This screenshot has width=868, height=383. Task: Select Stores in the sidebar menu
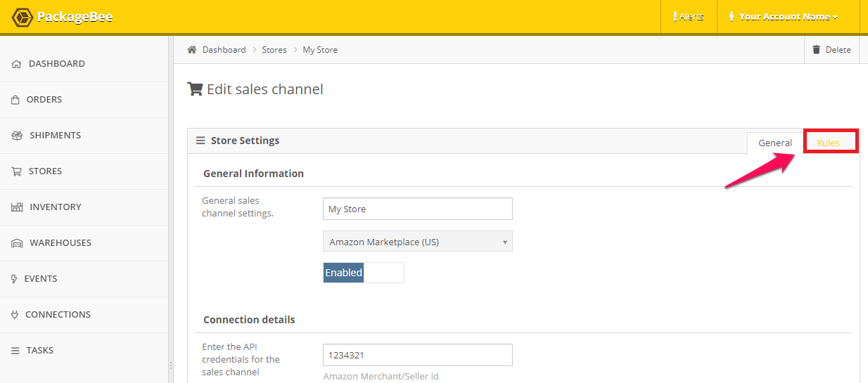pyautogui.click(x=84, y=171)
